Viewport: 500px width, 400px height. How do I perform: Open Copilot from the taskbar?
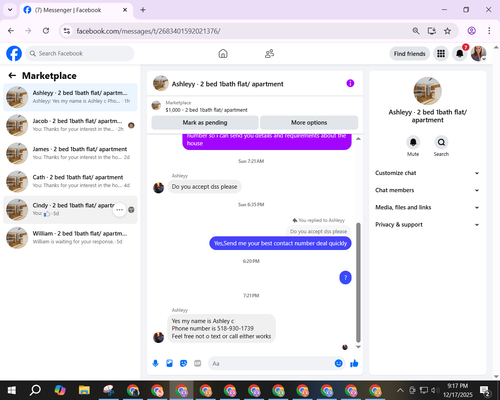click(60, 390)
